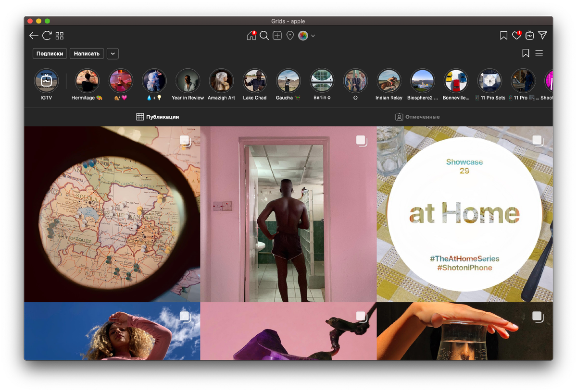Open the Hermitage story highlight
The image size is (577, 392).
[87, 81]
